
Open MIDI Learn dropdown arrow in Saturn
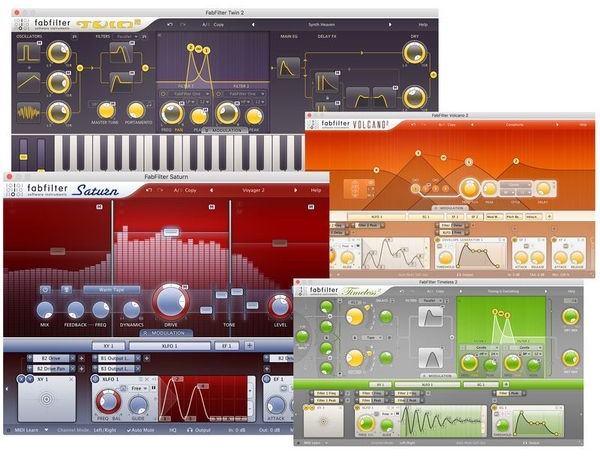(x=46, y=430)
